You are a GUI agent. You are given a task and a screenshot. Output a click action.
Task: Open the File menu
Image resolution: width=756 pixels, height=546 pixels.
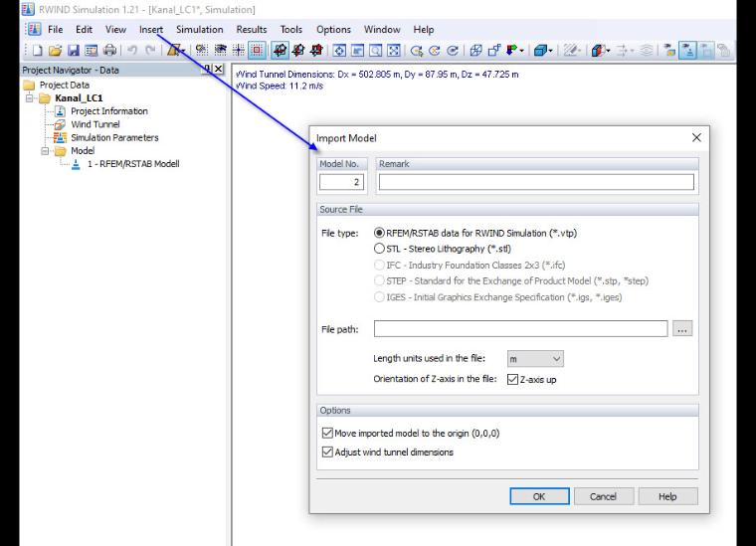click(x=56, y=30)
